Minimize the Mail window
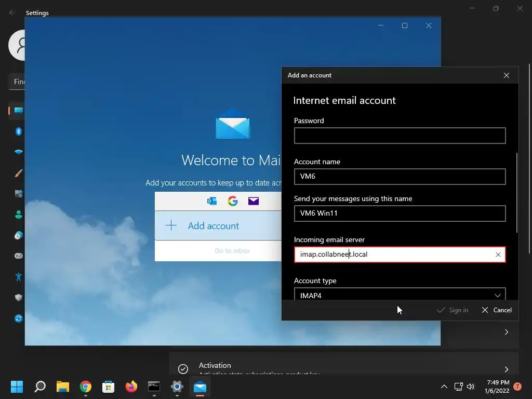Image resolution: width=532 pixels, height=399 pixels. (381, 25)
